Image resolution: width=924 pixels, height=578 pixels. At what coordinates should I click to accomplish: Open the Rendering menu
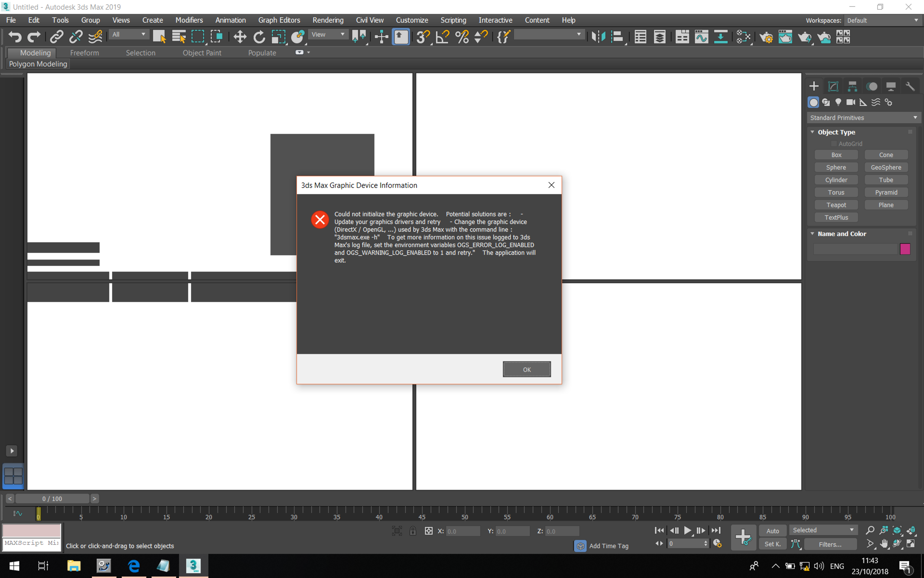pyautogui.click(x=328, y=20)
